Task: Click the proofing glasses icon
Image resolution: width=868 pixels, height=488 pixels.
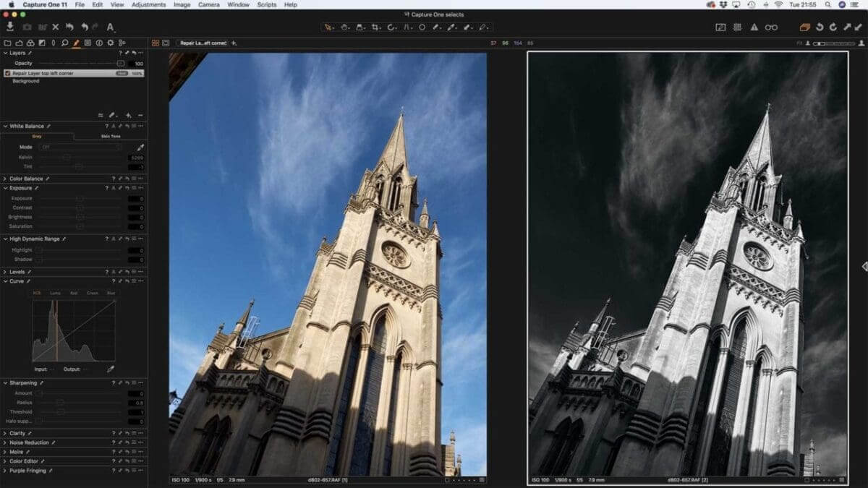Action: coord(772,27)
